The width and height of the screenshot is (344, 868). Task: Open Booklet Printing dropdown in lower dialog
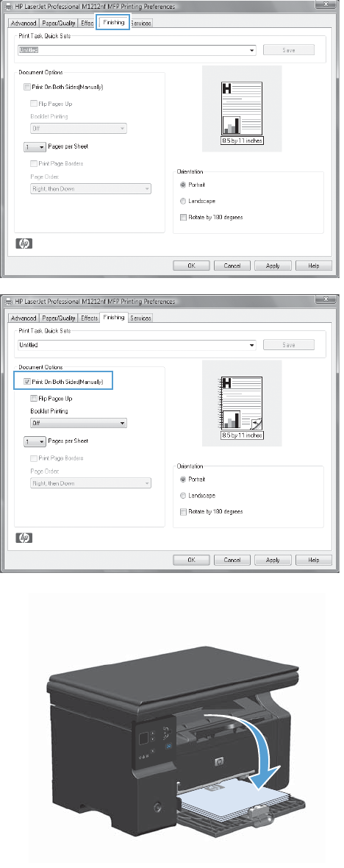pyautogui.click(x=78, y=423)
